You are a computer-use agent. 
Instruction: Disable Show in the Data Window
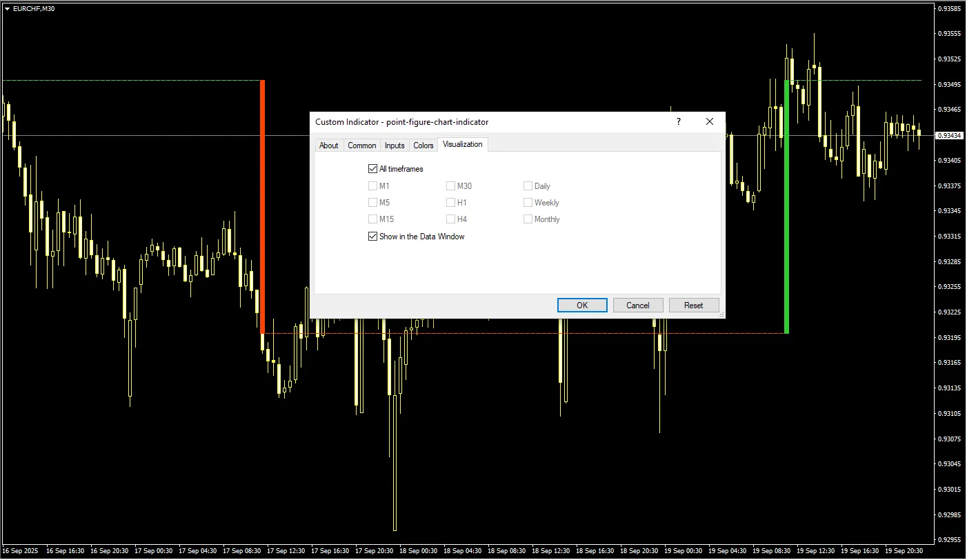pyautogui.click(x=373, y=237)
